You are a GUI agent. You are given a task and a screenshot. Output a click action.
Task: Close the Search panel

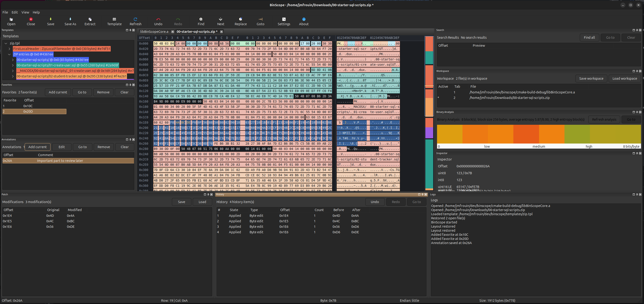(x=640, y=30)
